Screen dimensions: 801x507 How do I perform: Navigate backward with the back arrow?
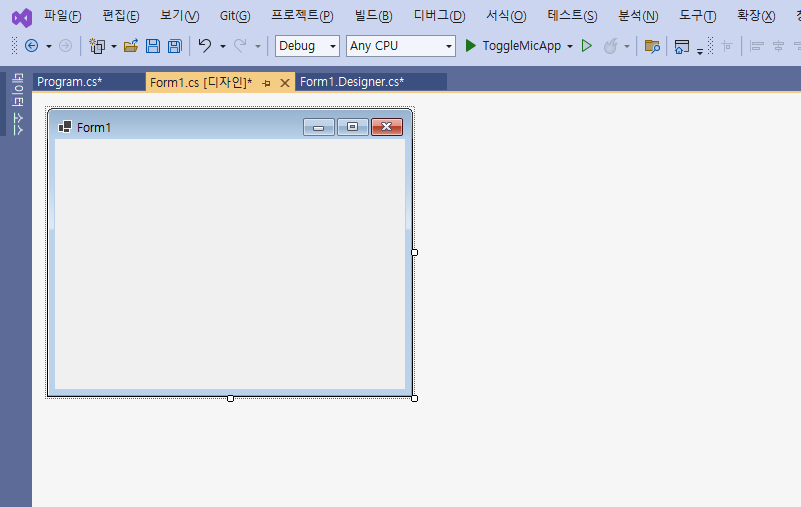32,46
